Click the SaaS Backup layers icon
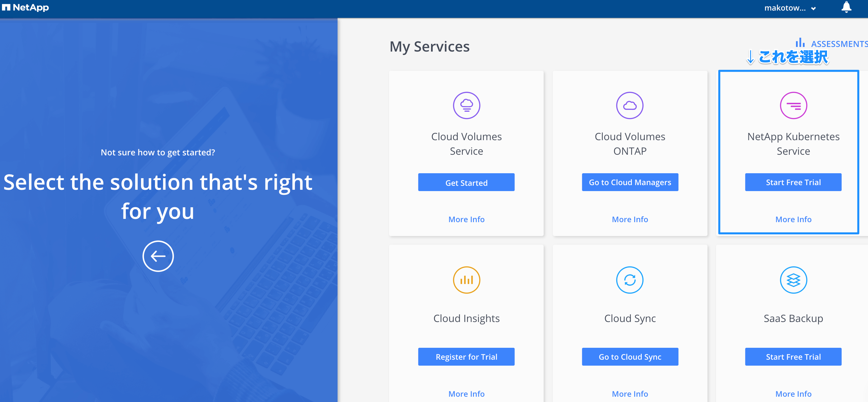 point(793,280)
